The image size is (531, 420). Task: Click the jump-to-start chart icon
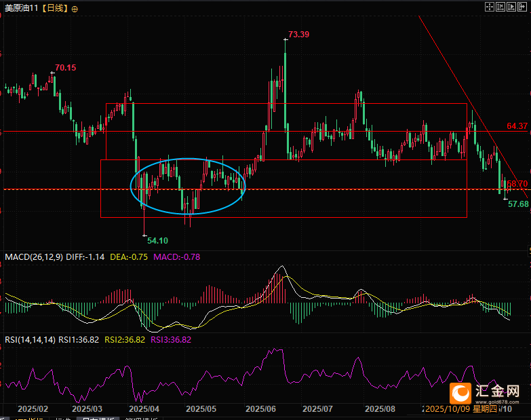(x=500, y=7)
